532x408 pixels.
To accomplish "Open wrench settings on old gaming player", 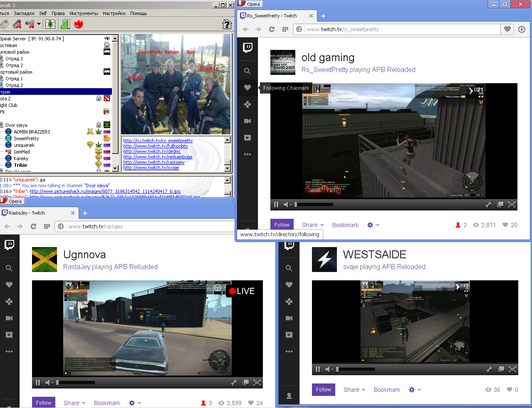I will 488,204.
